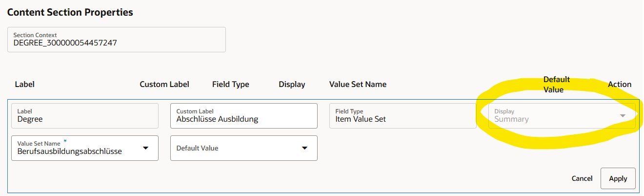The height and width of the screenshot is (196, 644).
Task: Click the Degree Label field
Action: [x=85, y=116]
